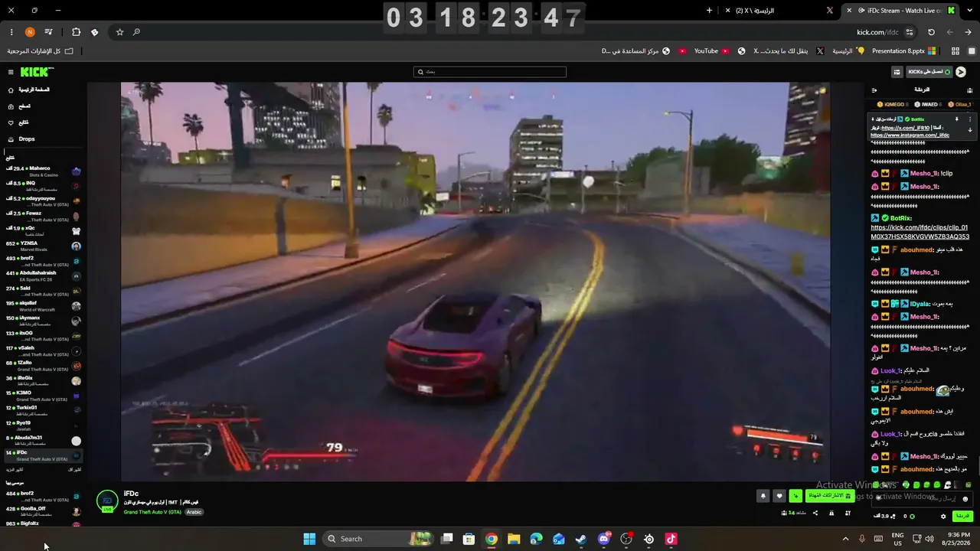
Task: Click the green sparkle subscribe button
Action: coord(795,496)
